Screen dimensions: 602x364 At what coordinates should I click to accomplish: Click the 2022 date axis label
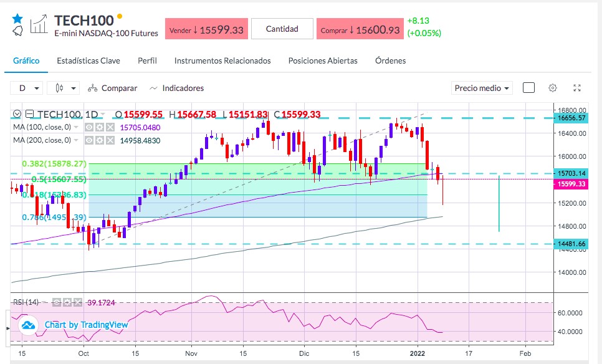click(418, 353)
